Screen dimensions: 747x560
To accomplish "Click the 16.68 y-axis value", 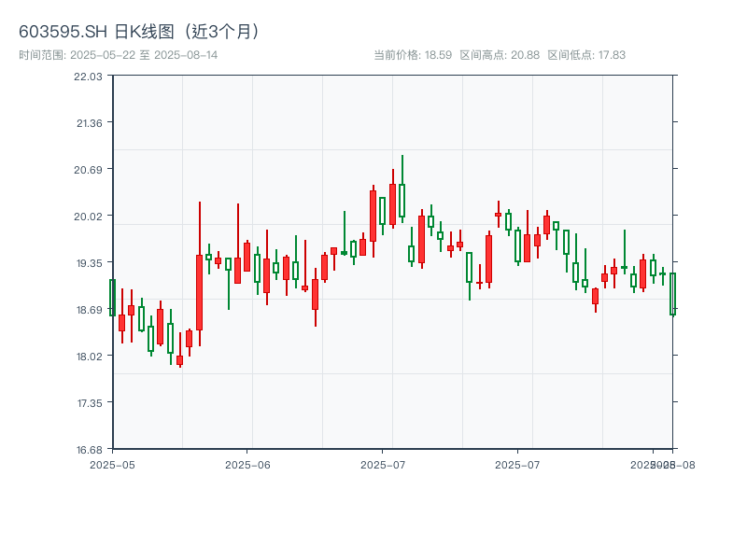I will pos(90,450).
